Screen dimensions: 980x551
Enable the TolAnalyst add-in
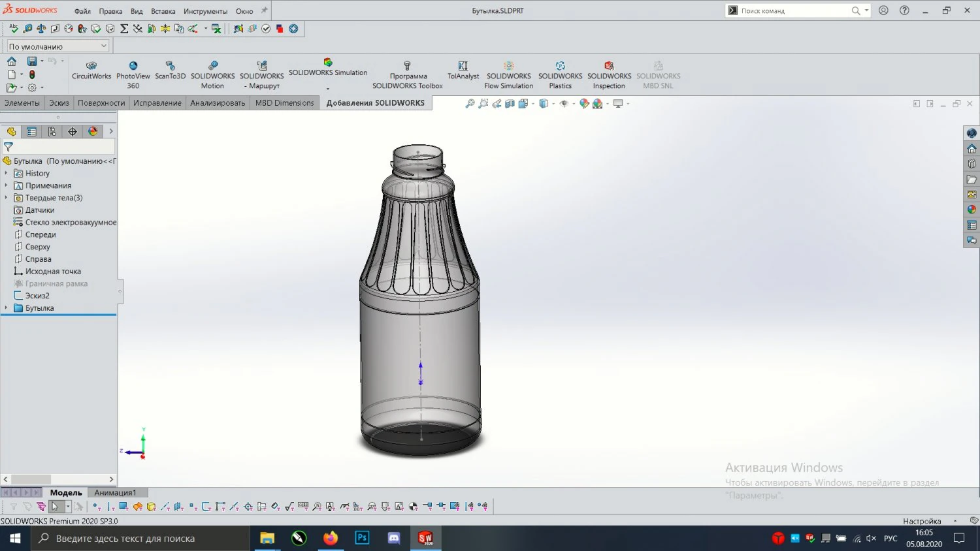(463, 71)
